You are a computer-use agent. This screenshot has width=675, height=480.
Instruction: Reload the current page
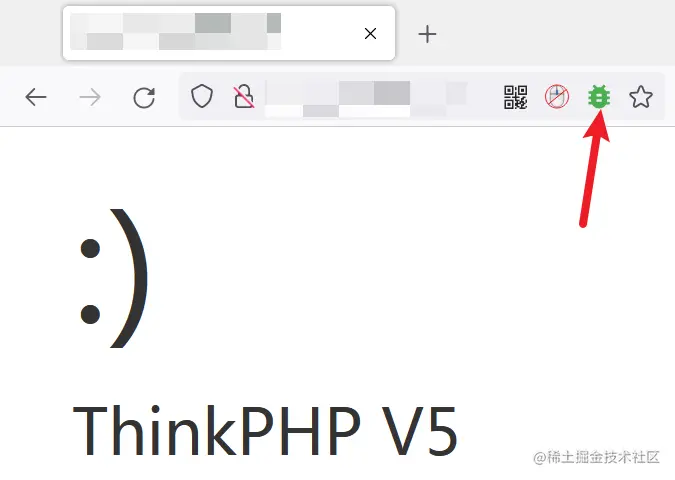pyautogui.click(x=144, y=97)
